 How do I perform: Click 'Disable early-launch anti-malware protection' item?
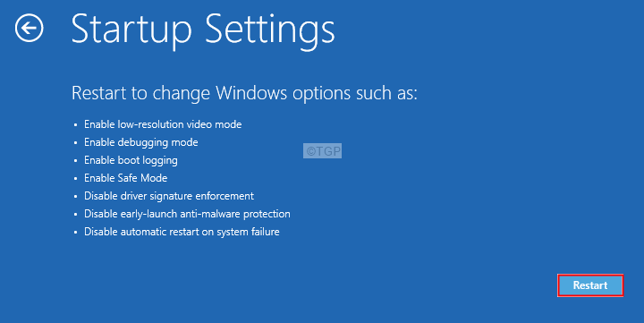[187, 214]
